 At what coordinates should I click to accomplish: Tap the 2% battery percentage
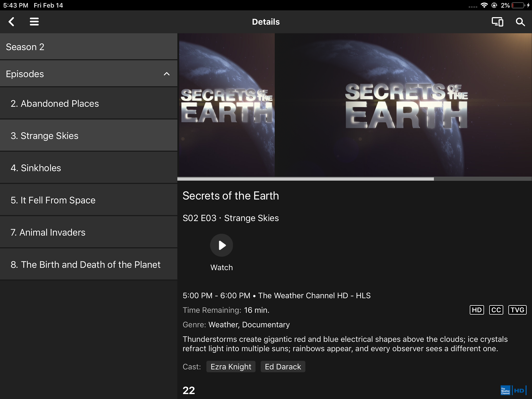505,5
